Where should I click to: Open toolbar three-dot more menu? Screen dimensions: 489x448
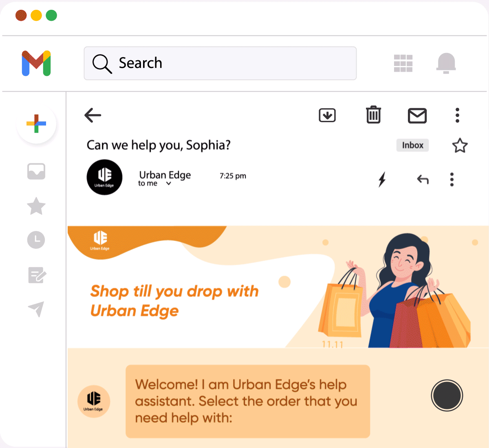tap(457, 115)
